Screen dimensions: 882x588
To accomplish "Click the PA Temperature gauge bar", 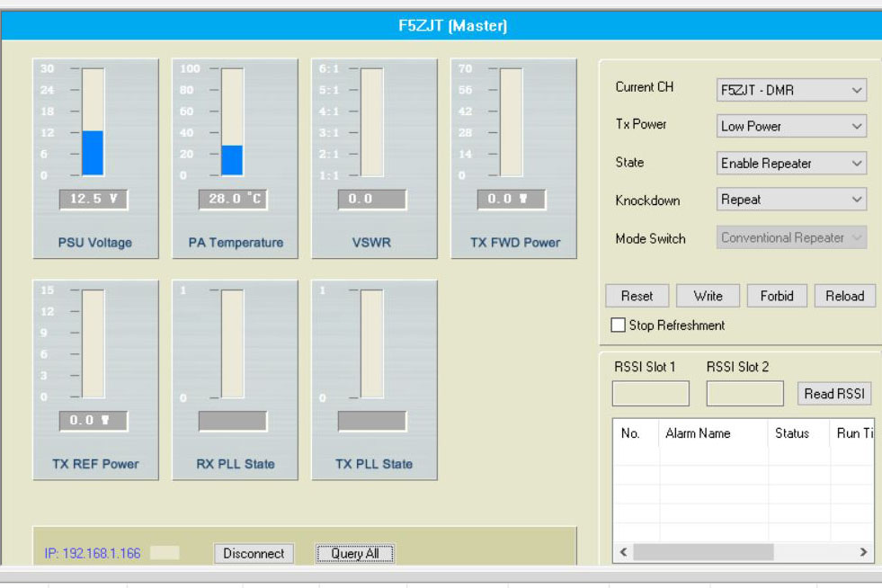I will click(x=232, y=122).
